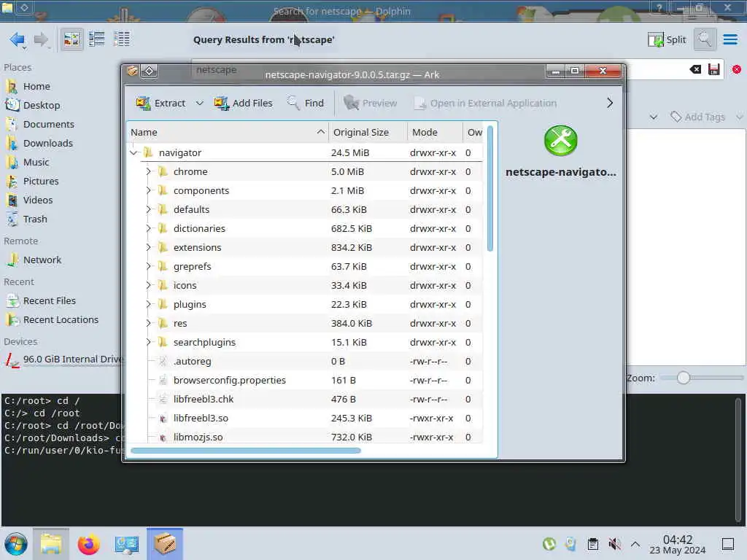Viewport: 747px width, 560px height.
Task: Toggle Split view in Dolphin
Action: coord(667,39)
